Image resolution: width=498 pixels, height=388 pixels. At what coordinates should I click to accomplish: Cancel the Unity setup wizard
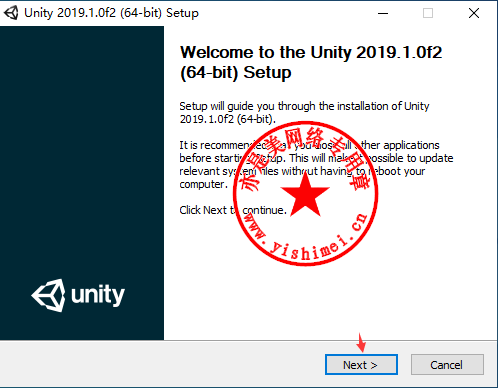pyautogui.click(x=447, y=365)
